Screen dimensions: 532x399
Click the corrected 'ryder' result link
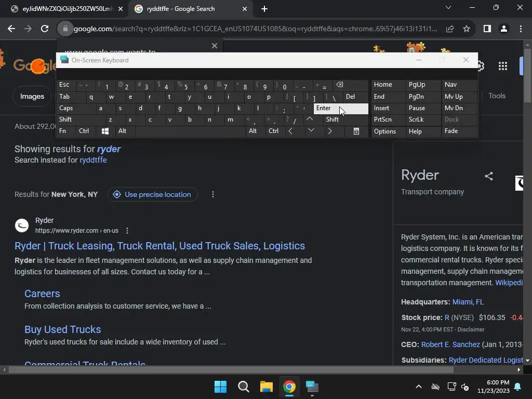coord(109,149)
